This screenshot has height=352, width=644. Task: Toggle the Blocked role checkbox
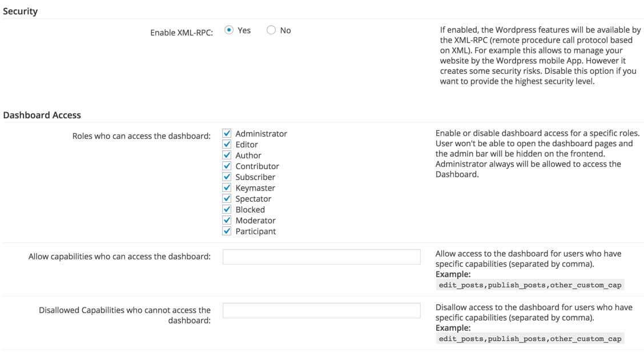coord(227,210)
